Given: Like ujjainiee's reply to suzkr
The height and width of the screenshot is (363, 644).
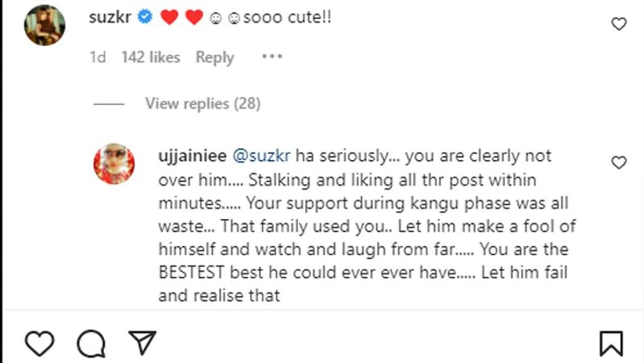Looking at the screenshot, I should click(x=618, y=162).
